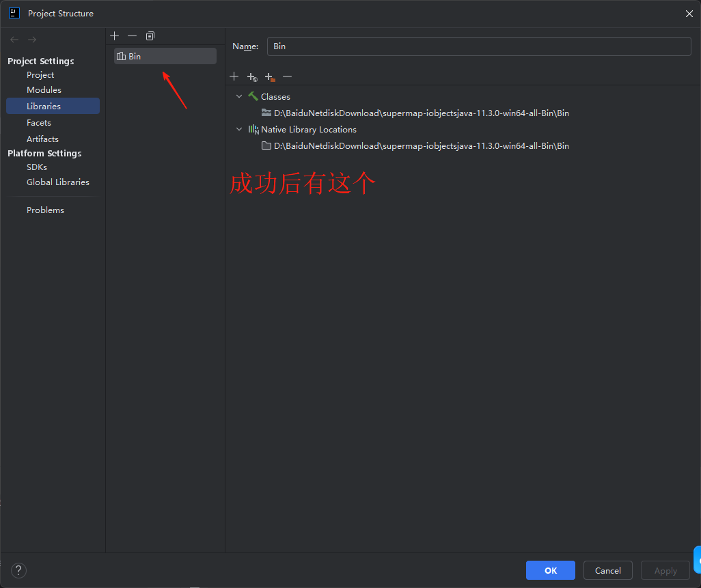The image size is (701, 588).
Task: Remove selected entry with right-panel minus icon
Action: point(287,76)
